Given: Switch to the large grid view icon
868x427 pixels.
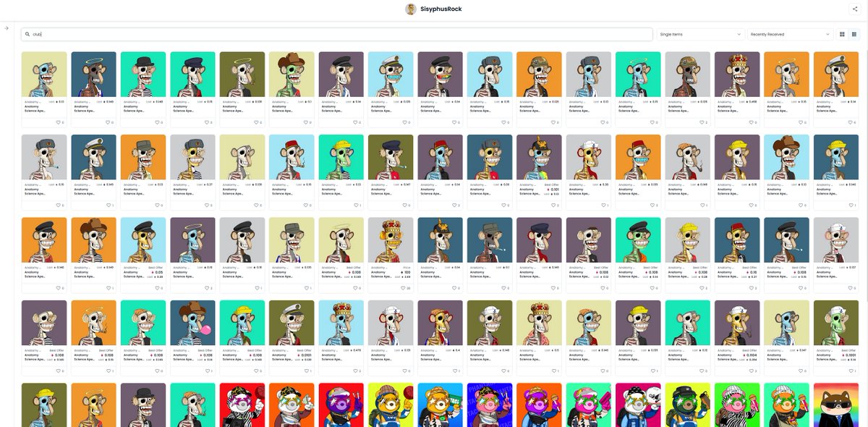Looking at the screenshot, I should pyautogui.click(x=842, y=34).
